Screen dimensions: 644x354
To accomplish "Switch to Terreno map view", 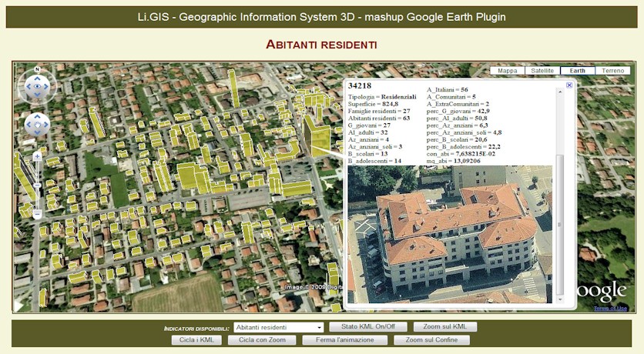I will pyautogui.click(x=613, y=71).
